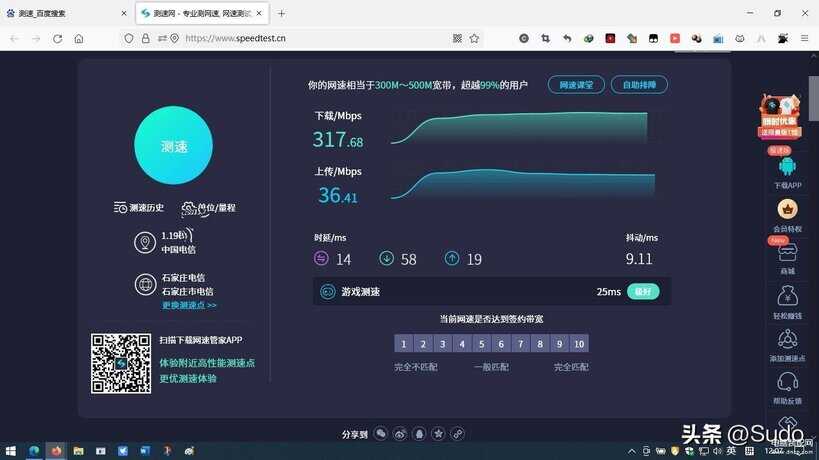This screenshot has height=460, width=819.
Task: Open 帮助反馈 headset icon in sidebar
Action: tap(787, 382)
